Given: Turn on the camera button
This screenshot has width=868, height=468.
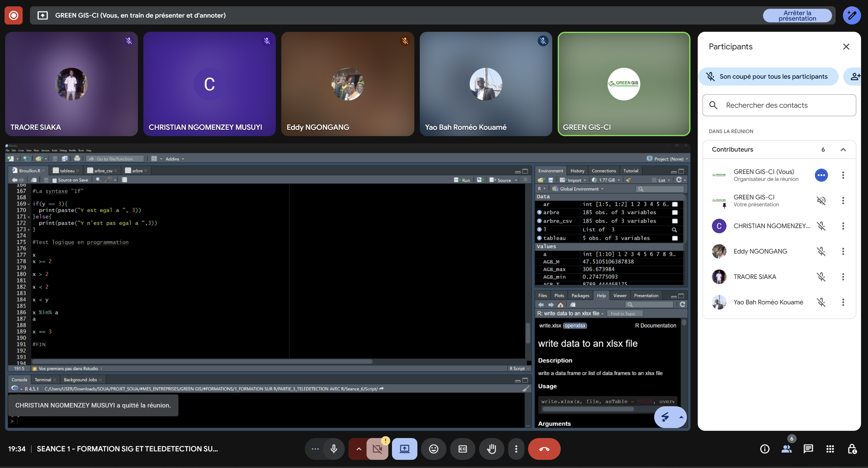Looking at the screenshot, I should coord(377,449).
